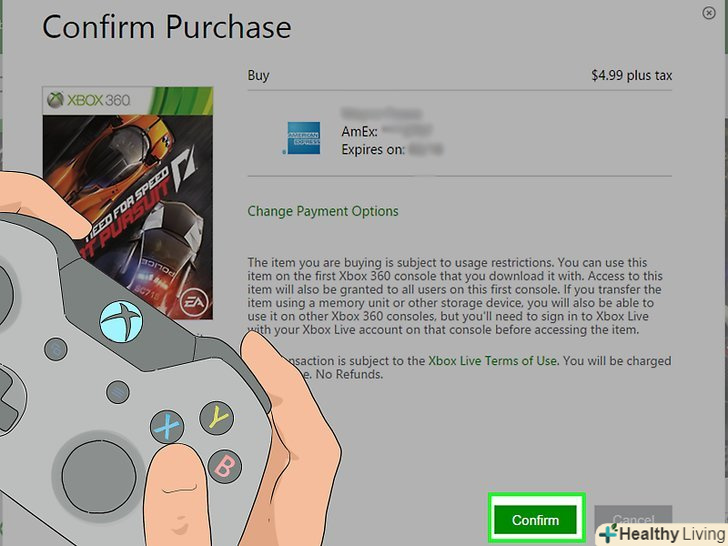This screenshot has width=728, height=546.
Task: Click the controller view button near guide
Action: tap(56, 349)
